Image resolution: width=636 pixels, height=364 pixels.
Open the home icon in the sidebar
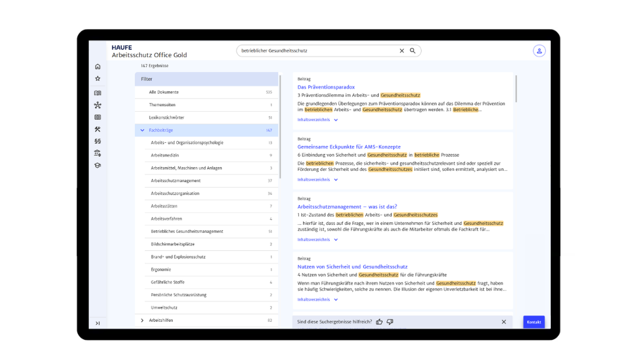98,66
